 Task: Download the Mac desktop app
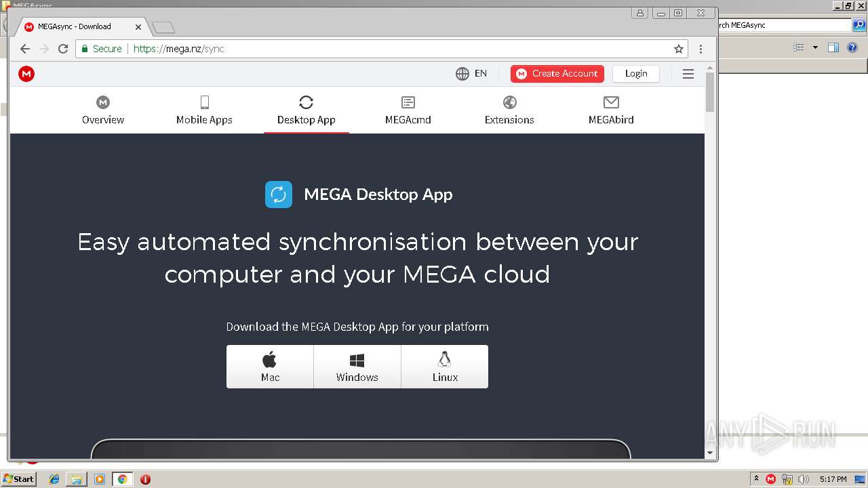pyautogui.click(x=270, y=367)
